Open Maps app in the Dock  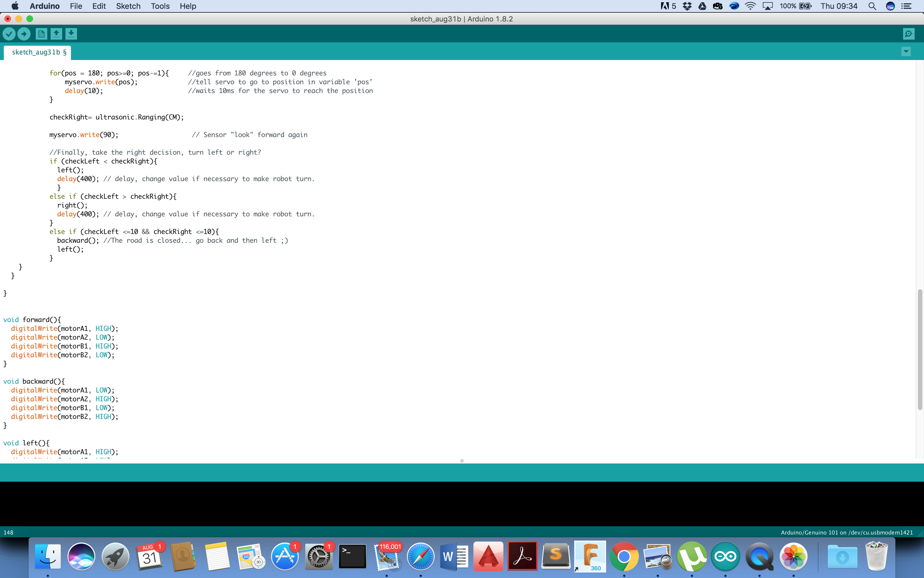pyautogui.click(x=251, y=556)
